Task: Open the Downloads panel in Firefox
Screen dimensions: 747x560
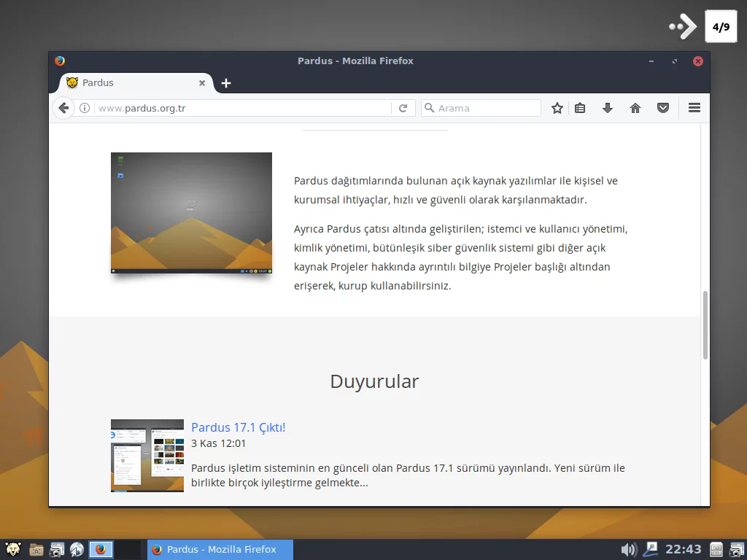Action: [608, 107]
